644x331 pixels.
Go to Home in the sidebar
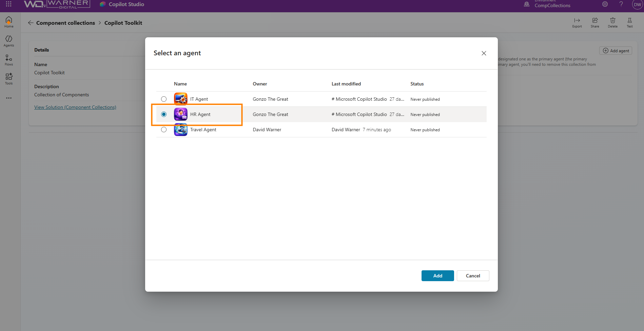[9, 22]
